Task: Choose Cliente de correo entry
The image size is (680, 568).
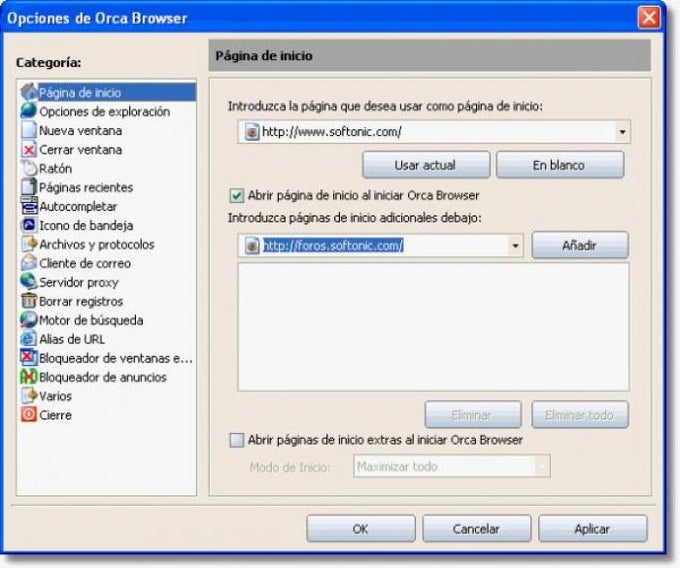Action: 85,263
